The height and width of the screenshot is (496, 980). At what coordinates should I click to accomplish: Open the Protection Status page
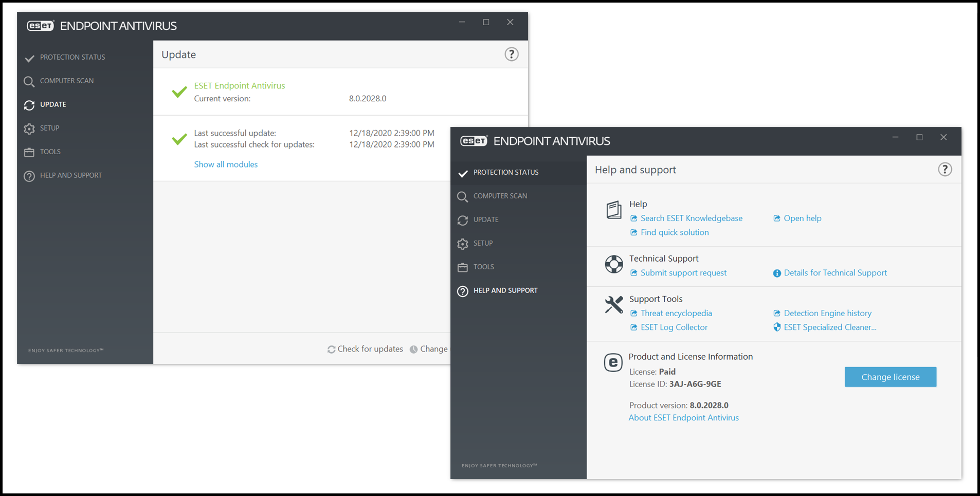coord(506,172)
